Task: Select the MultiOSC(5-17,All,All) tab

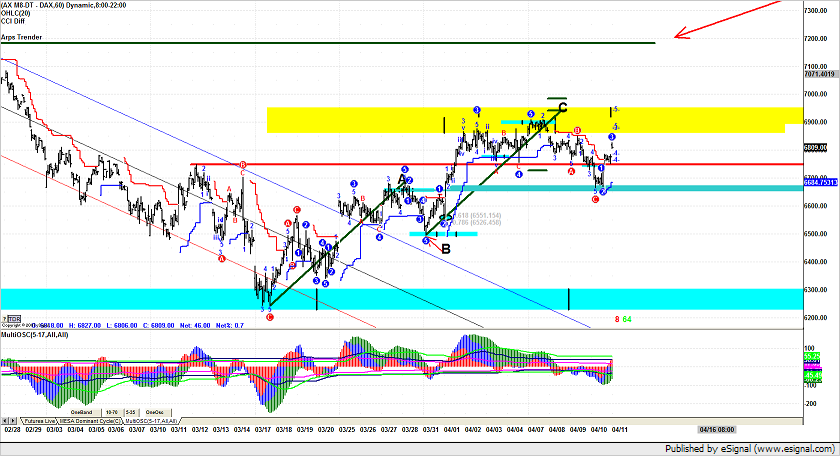Action: coord(153,421)
